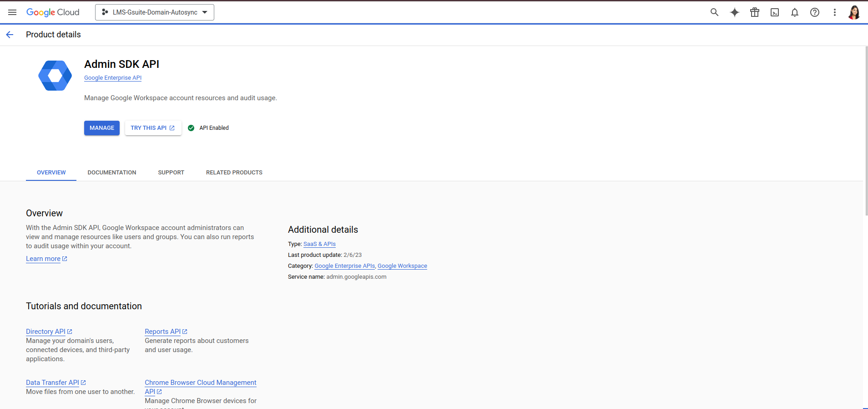Click the Admin SDK API heading
Screen dimensions: 868x409
click(121, 64)
